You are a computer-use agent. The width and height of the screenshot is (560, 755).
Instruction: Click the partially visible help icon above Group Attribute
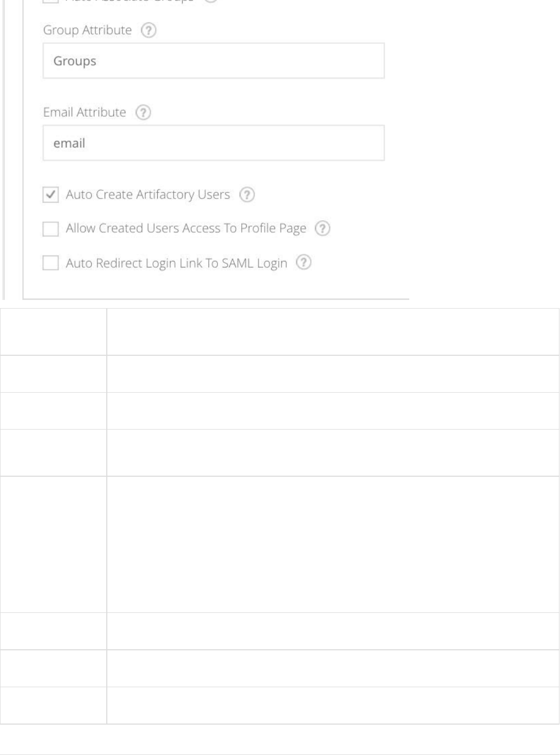pyautogui.click(x=211, y=1)
